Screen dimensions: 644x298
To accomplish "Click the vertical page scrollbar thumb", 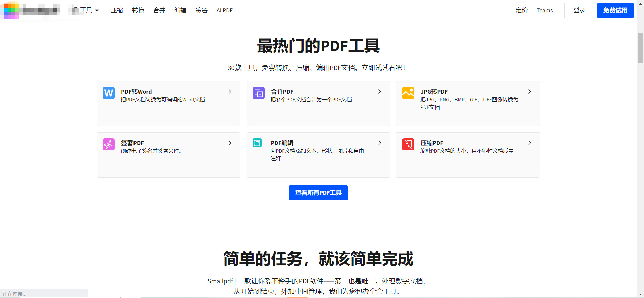I will 640,48.
